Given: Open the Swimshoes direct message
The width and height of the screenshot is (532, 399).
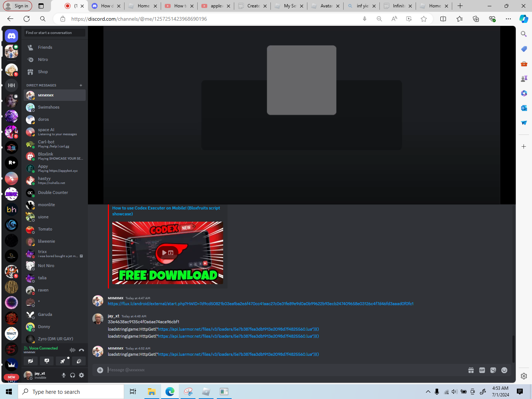Looking at the screenshot, I should pos(55,107).
